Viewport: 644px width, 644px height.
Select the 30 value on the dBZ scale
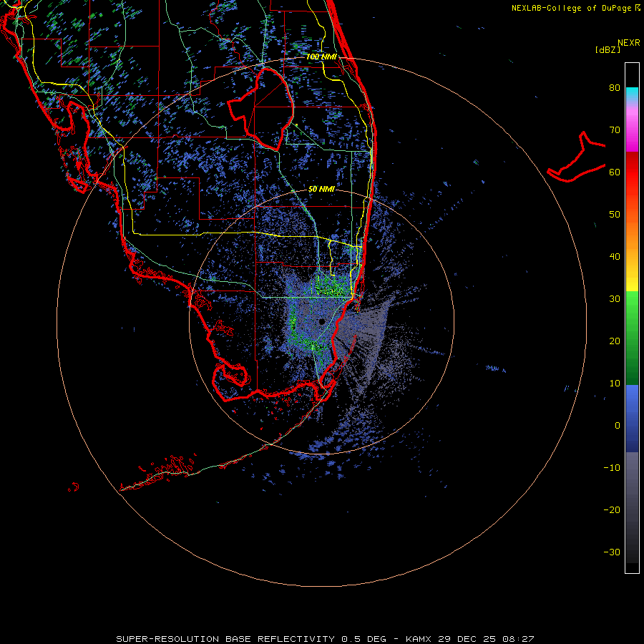(615, 298)
